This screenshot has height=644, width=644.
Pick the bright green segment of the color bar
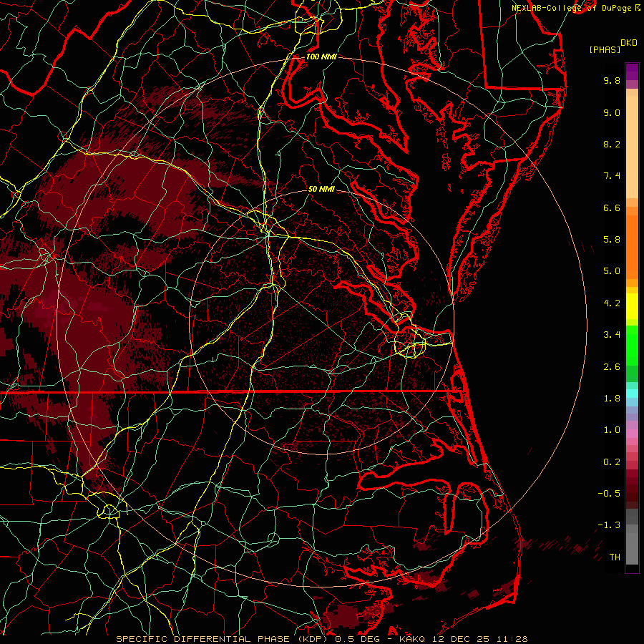pos(632,345)
